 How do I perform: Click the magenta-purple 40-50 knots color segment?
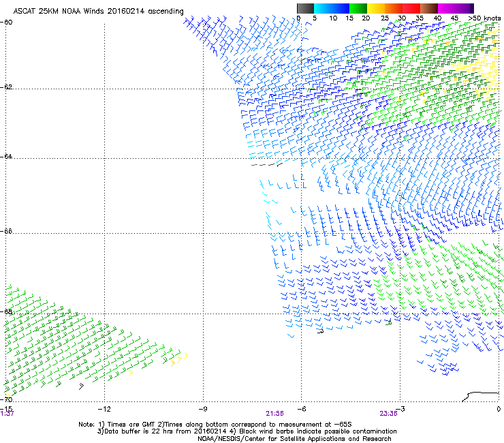pyautogui.click(x=456, y=8)
